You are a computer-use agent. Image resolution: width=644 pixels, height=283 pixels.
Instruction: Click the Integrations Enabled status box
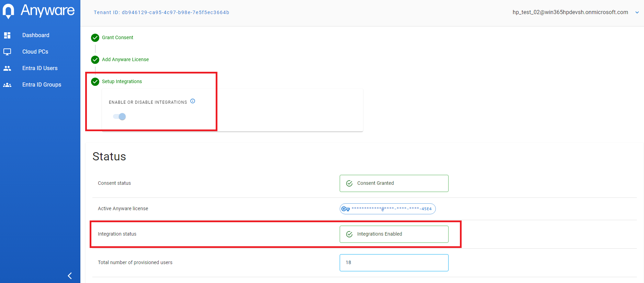pos(394,234)
